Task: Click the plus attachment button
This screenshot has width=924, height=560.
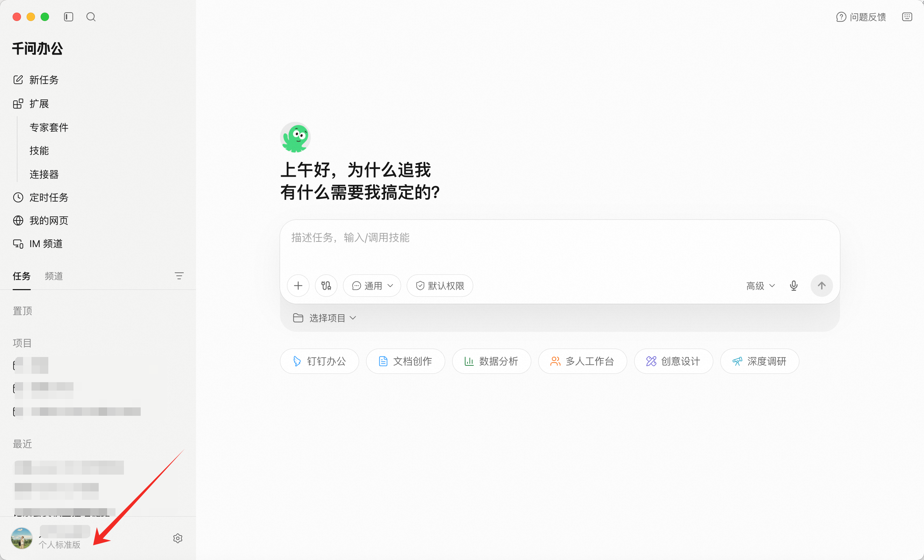Action: [298, 286]
